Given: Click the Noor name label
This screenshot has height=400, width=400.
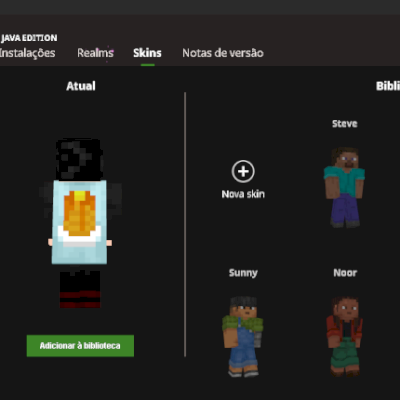Looking at the screenshot, I should (345, 273).
